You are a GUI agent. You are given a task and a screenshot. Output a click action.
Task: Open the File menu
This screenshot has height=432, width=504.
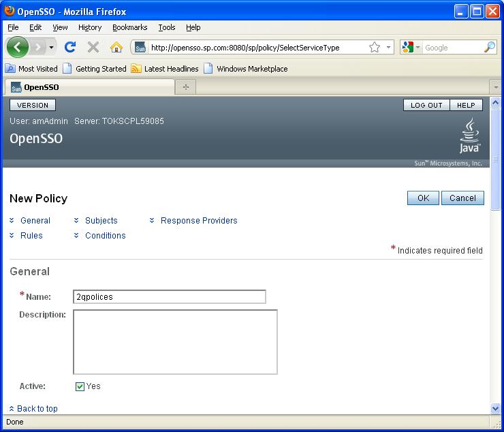[13, 27]
